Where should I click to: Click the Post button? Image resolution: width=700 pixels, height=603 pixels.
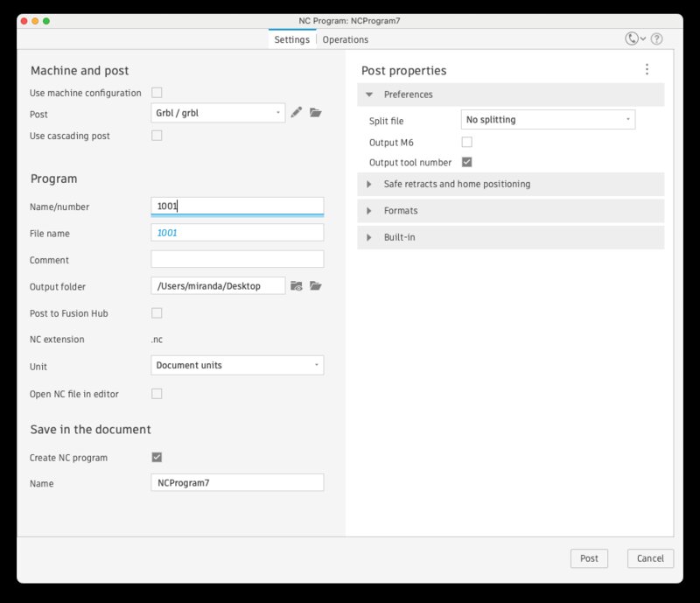click(589, 558)
